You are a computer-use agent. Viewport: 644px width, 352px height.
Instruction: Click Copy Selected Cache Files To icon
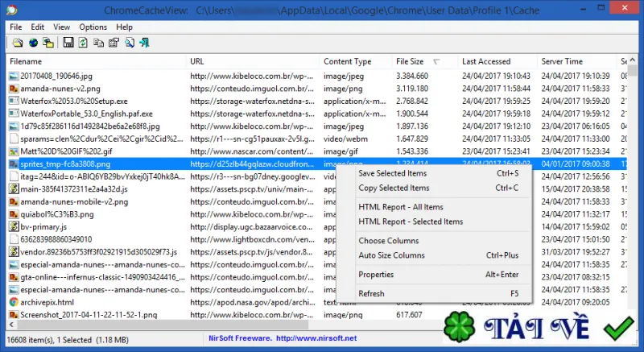48,43
